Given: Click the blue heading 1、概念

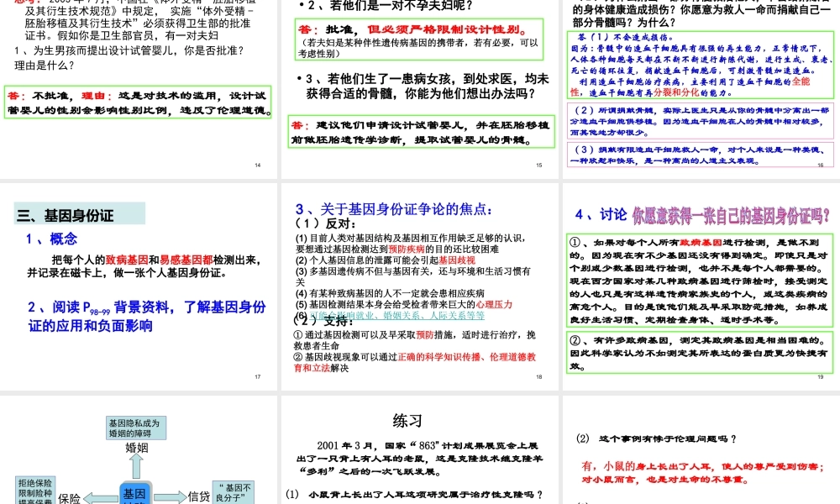Looking at the screenshot, I should 51,239.
